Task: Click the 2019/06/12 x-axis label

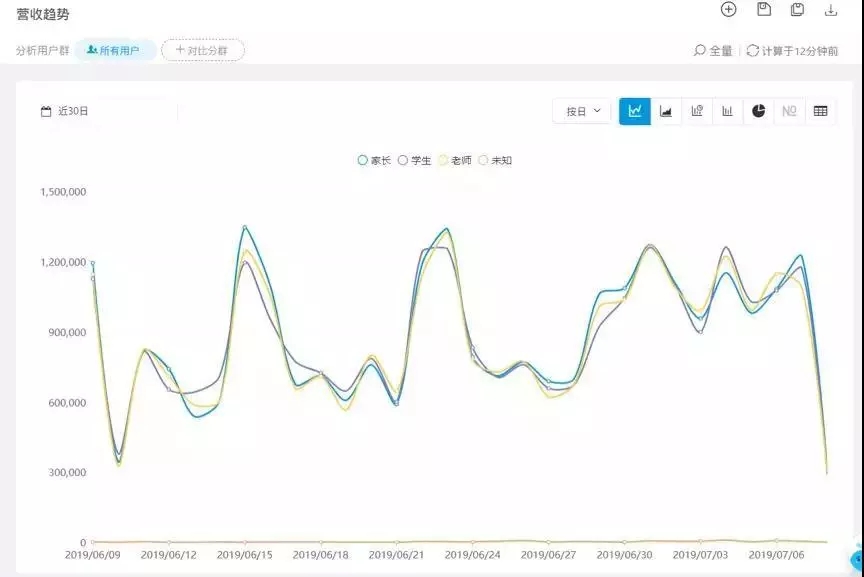Action: 169,555
